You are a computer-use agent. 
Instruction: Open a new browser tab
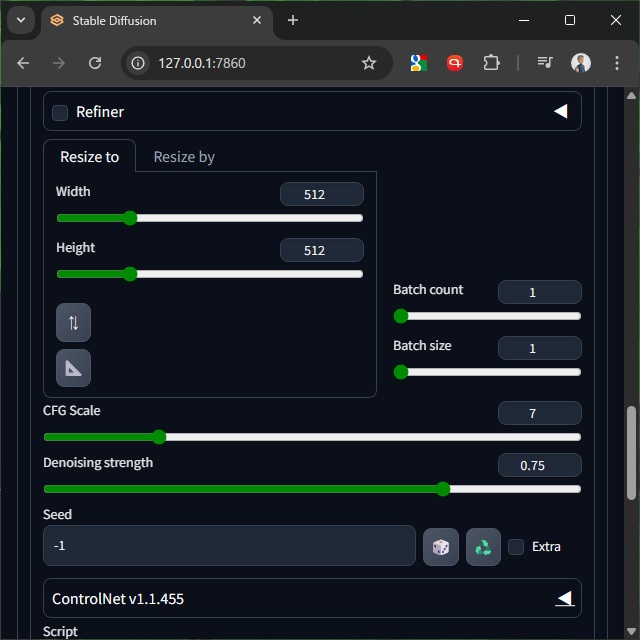click(293, 20)
